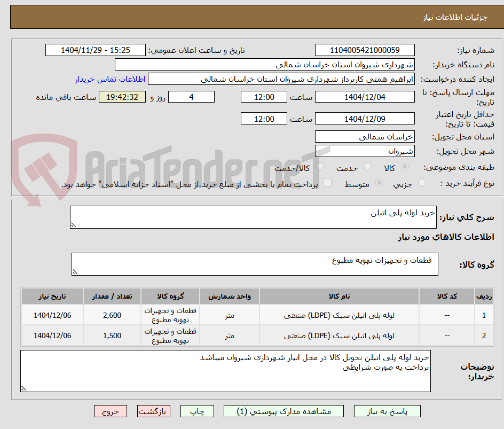The width and height of the screenshot is (504, 429).
Task: Click need date 1404/12/06 in row 2
Action: point(52,336)
